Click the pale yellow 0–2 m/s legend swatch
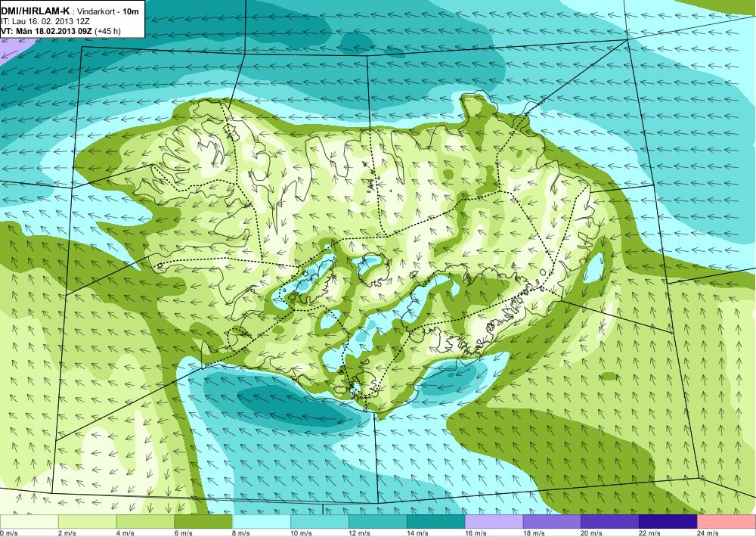 pos(29,522)
